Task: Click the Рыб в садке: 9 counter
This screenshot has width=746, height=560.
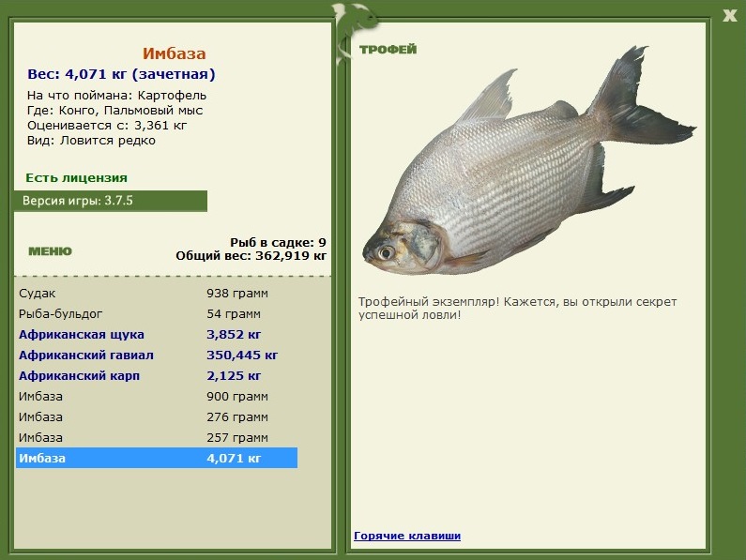Action: point(279,243)
